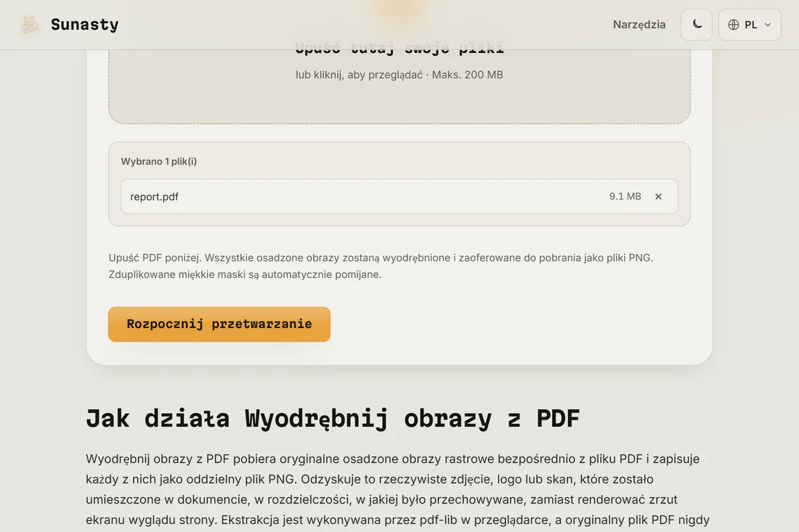Toggle dark mode with moon icon
Screen dimensions: 799x532
[697, 25]
